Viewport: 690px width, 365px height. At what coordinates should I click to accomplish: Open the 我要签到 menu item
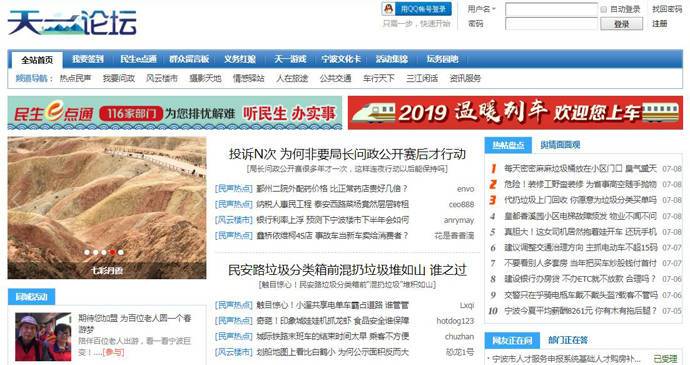click(x=88, y=59)
